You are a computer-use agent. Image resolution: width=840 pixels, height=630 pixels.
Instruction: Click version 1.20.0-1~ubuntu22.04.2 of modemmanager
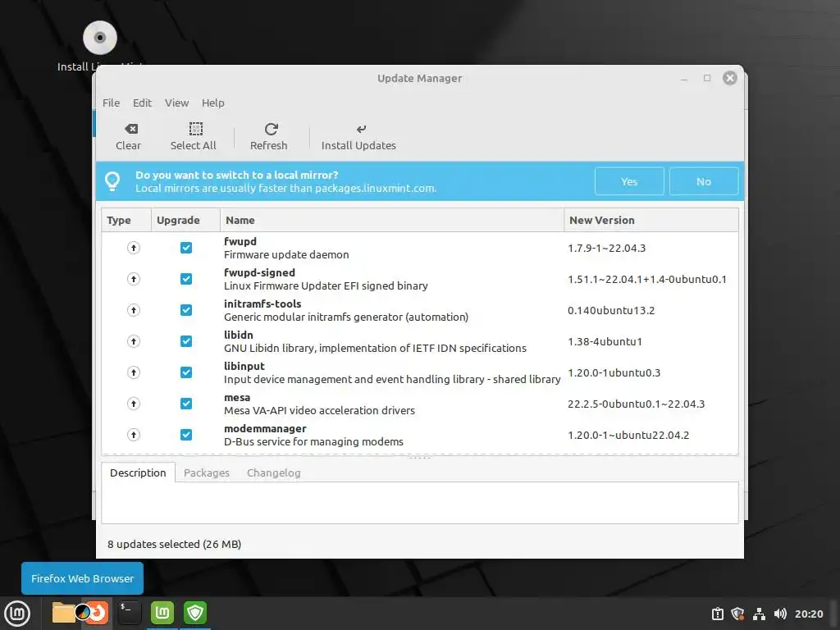pyautogui.click(x=628, y=435)
